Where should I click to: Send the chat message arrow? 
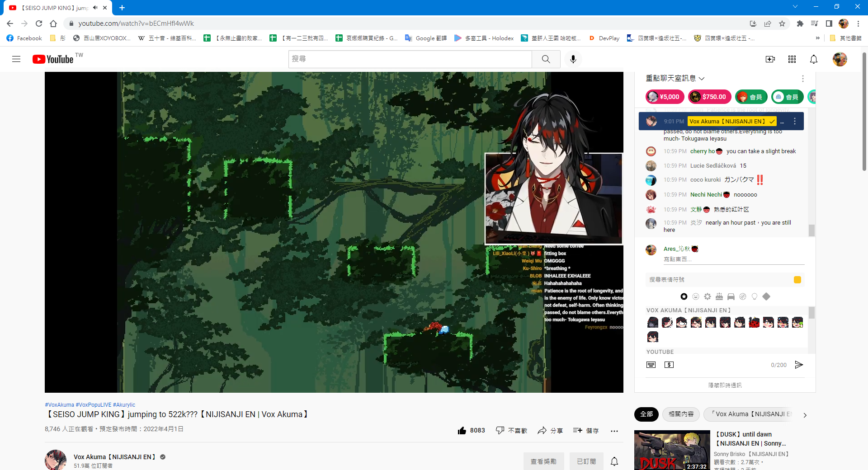(799, 365)
